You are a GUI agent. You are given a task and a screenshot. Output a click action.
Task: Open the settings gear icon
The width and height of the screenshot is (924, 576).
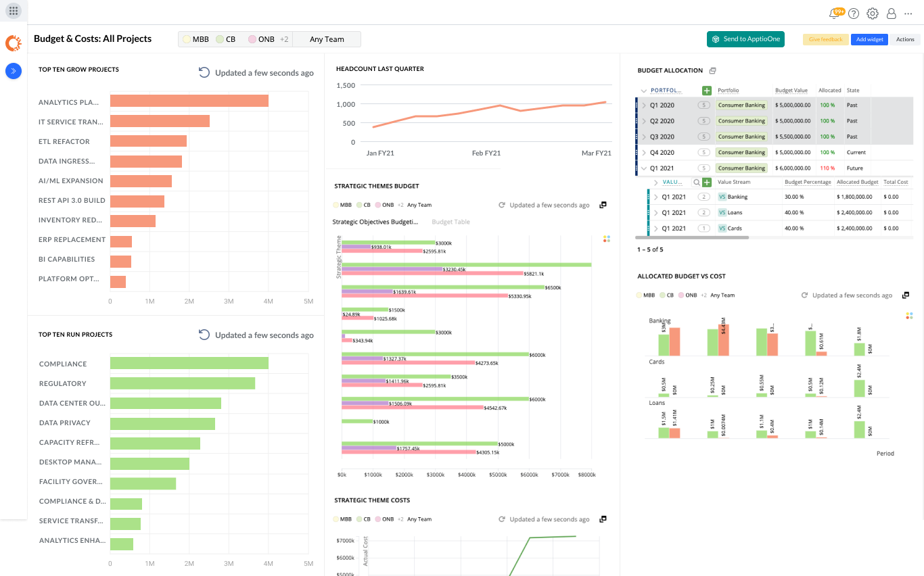[873, 14]
